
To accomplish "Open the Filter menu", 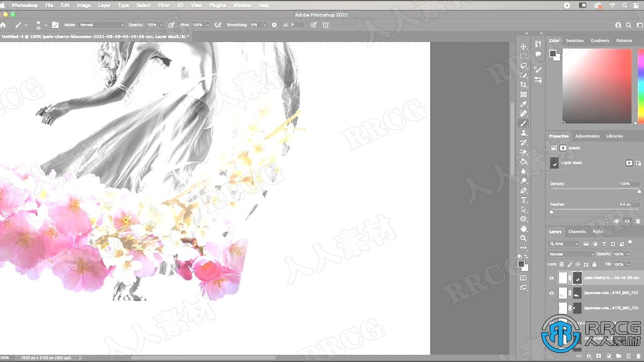I will click(164, 5).
